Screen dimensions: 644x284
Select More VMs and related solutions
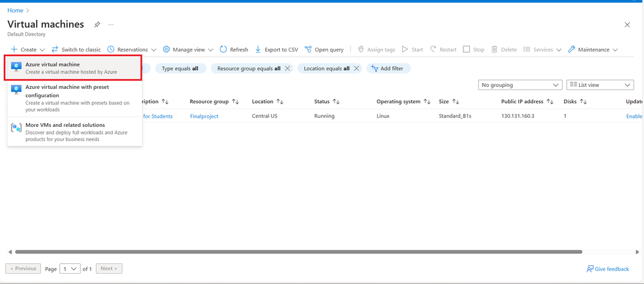coord(74,132)
